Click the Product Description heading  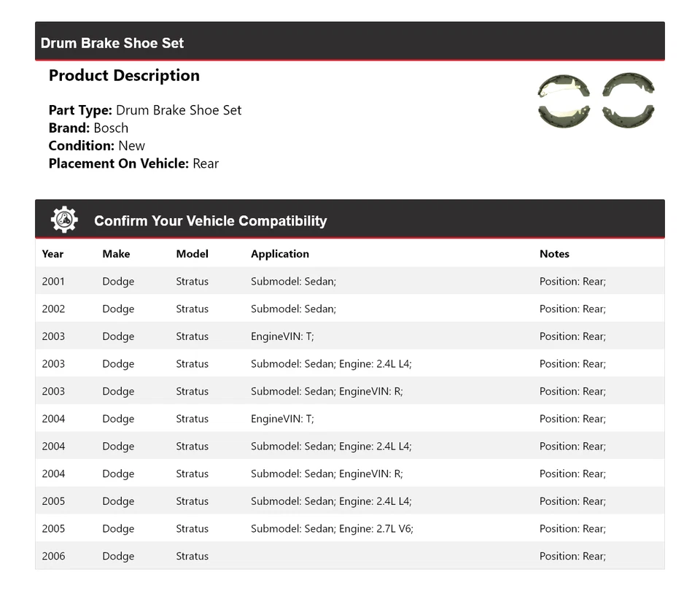click(x=124, y=76)
